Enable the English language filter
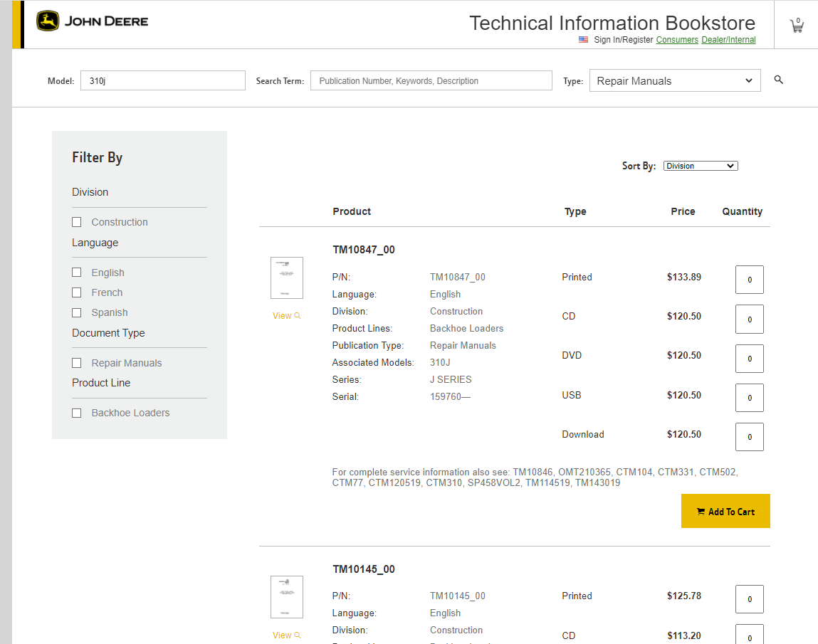818x644 pixels. coord(77,273)
